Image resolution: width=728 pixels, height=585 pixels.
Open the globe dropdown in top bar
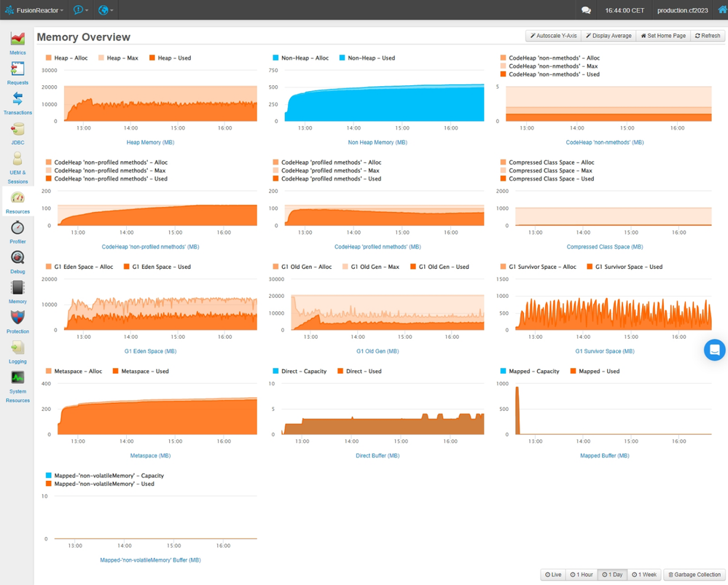(x=106, y=10)
